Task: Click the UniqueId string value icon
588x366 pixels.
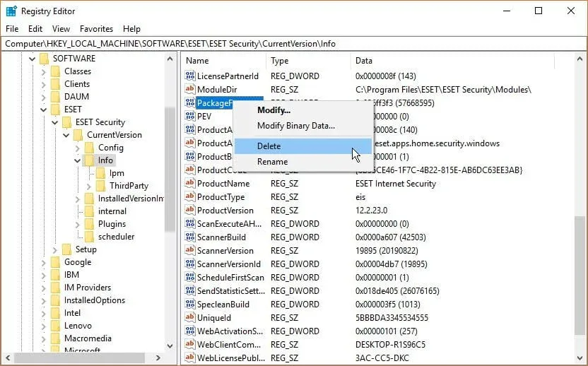Action: pos(190,318)
